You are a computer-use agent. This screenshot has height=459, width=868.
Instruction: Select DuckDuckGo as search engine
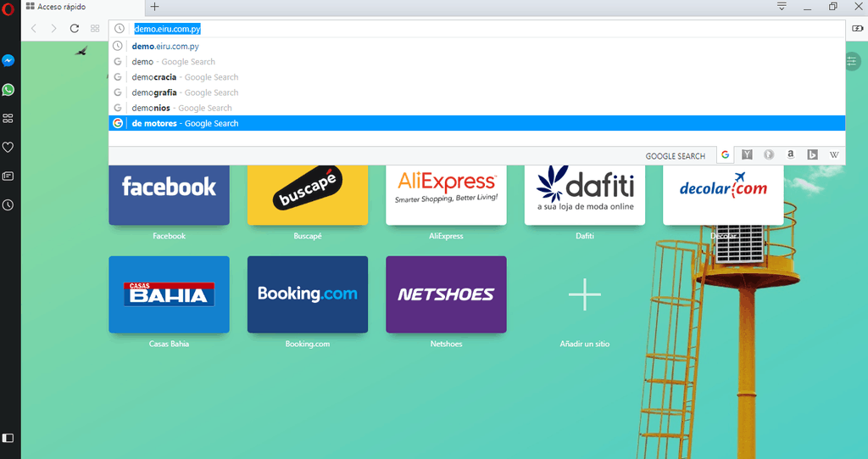point(768,154)
